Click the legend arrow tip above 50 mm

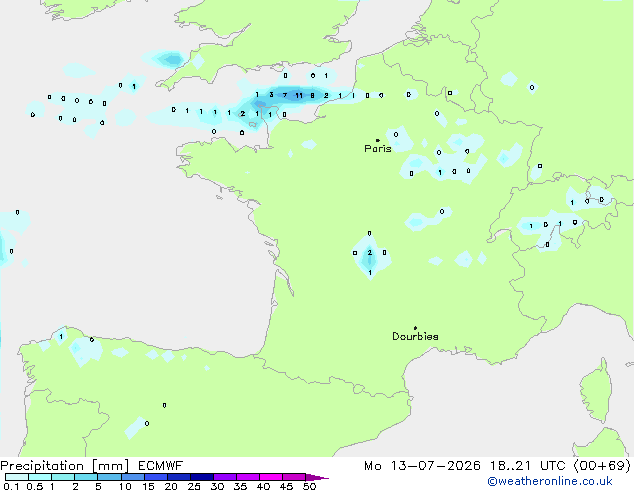point(317,477)
